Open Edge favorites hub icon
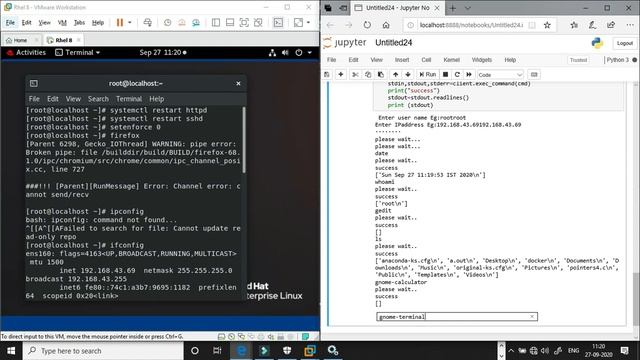640x360 pixels. [x=574, y=25]
